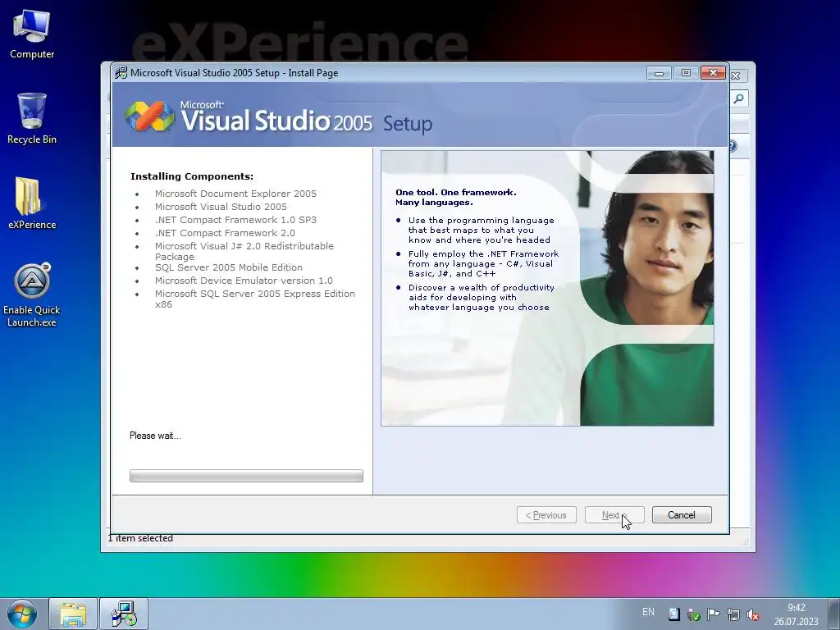Click the EN language indicator
Viewport: 840px width, 630px height.
point(648,612)
